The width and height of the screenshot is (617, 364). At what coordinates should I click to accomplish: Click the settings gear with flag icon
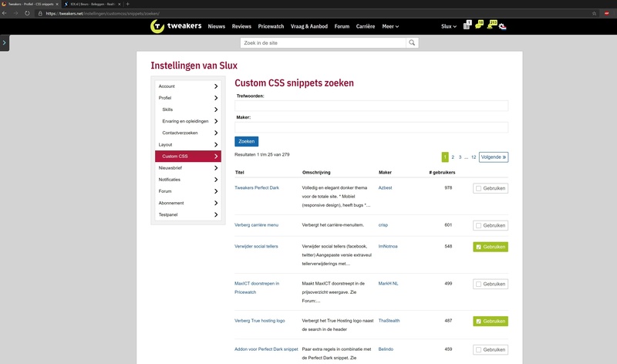coord(503,26)
